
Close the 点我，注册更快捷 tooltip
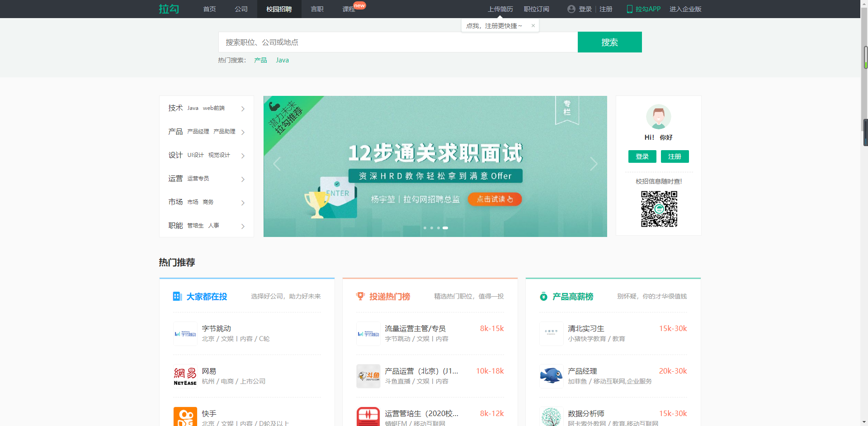click(x=533, y=26)
